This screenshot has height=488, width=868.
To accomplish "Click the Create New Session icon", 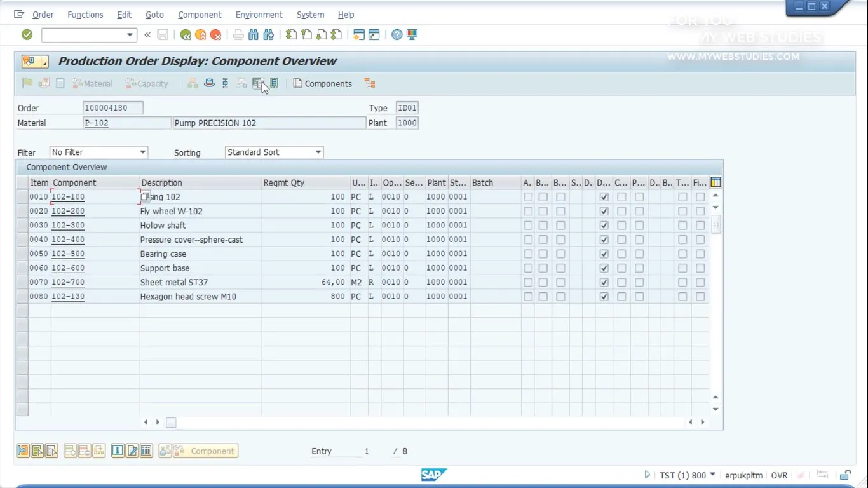I will pos(359,35).
